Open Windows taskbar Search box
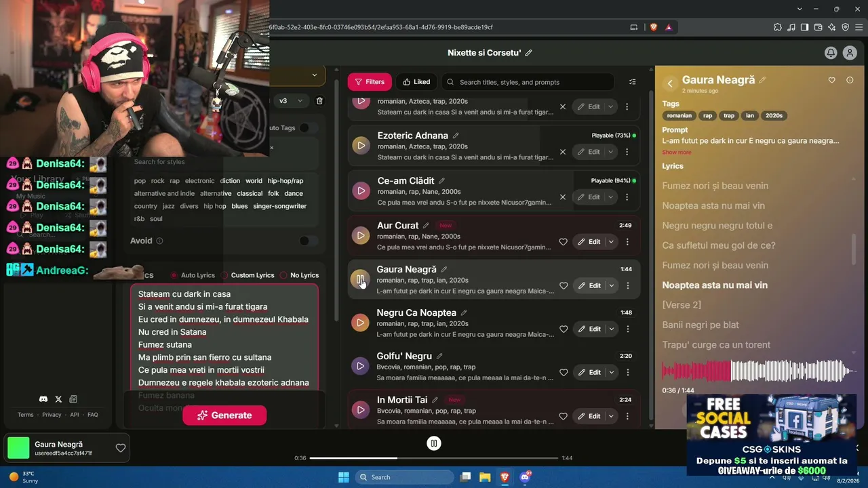 click(x=404, y=477)
